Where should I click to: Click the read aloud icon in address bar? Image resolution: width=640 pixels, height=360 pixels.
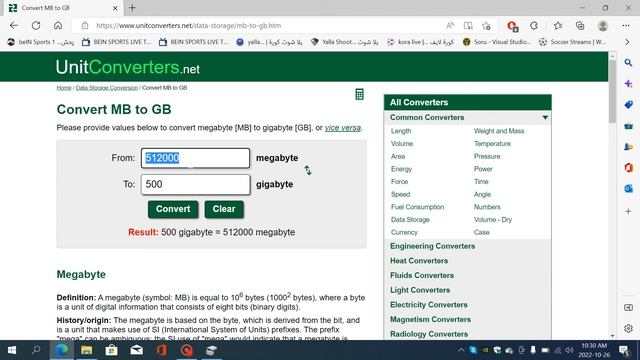click(450, 26)
